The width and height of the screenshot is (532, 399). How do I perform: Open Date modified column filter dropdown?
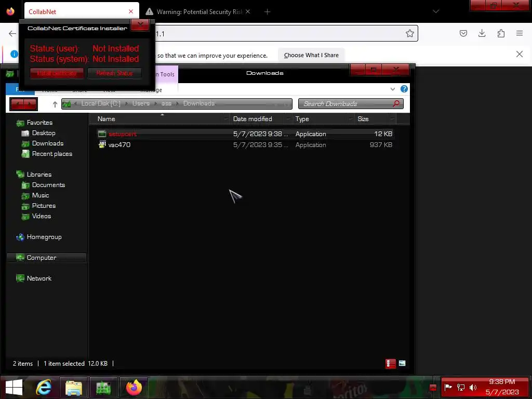point(288,119)
